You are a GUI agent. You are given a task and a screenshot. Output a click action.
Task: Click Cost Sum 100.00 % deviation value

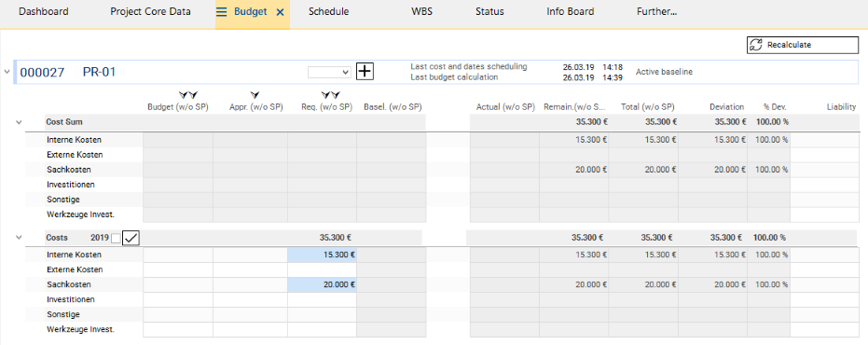pyautogui.click(x=772, y=122)
